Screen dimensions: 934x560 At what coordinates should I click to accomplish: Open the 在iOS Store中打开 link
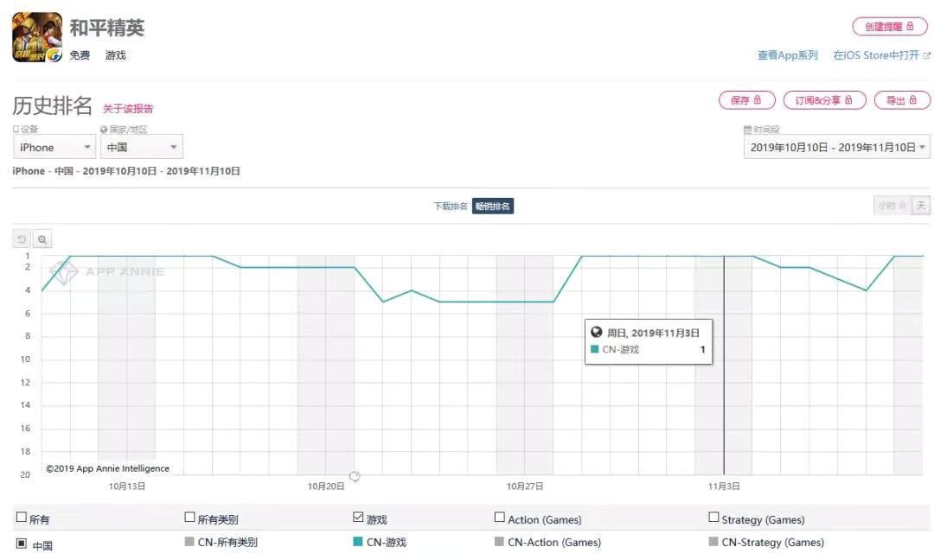(875, 55)
